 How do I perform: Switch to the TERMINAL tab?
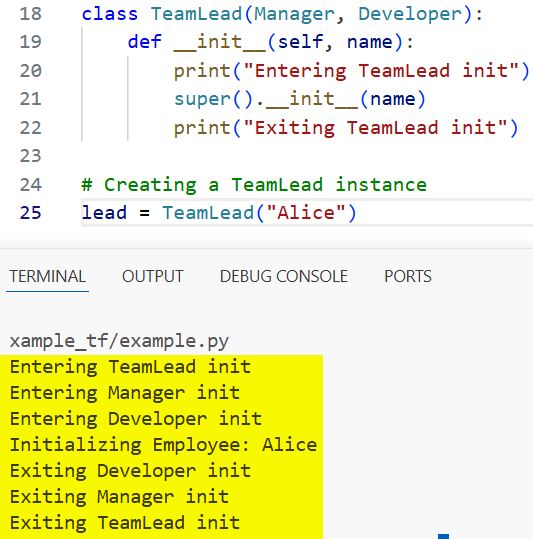[47, 276]
